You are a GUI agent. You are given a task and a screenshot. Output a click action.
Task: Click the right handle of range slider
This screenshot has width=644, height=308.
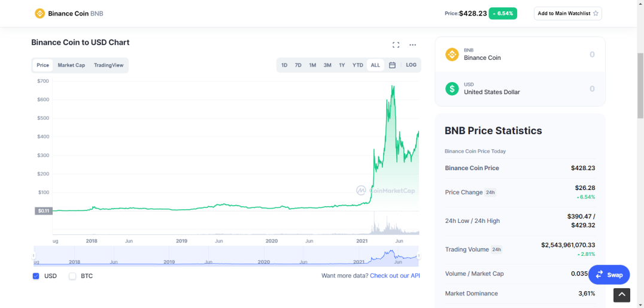click(x=419, y=256)
